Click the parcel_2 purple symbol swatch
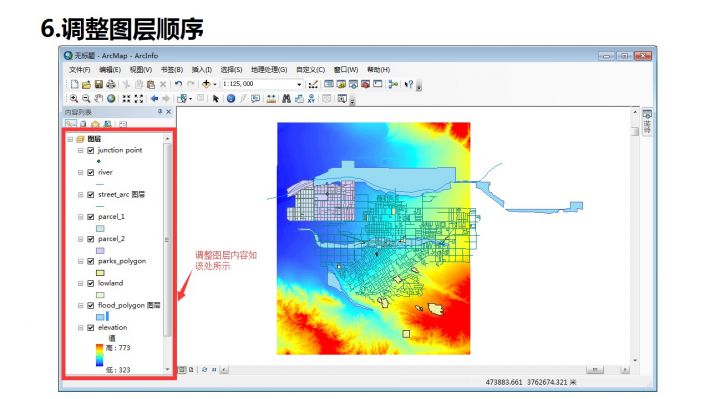The height and width of the screenshot is (399, 710). point(100,250)
